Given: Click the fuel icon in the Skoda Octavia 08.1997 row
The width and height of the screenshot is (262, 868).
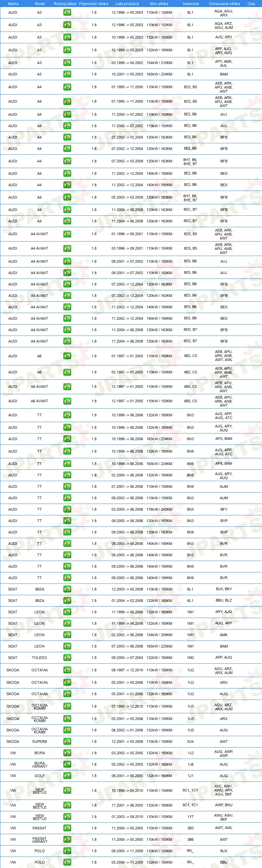Looking at the screenshot, I should click(67, 670).
